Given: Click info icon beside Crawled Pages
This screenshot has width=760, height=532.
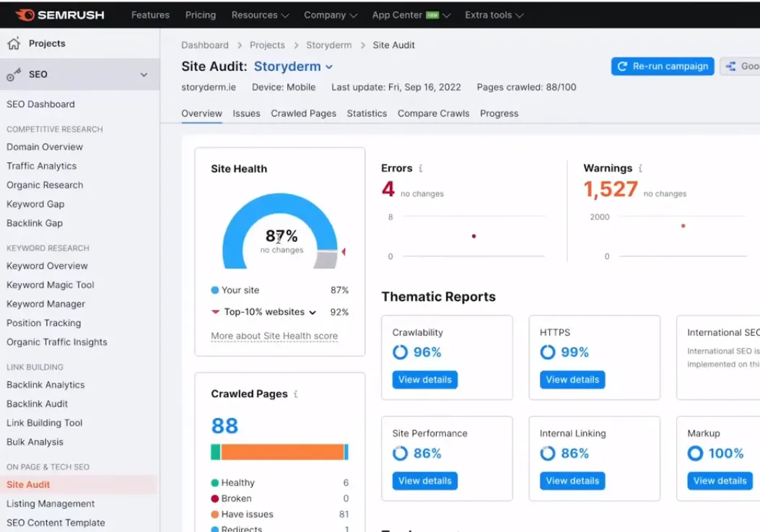Looking at the screenshot, I should (296, 394).
